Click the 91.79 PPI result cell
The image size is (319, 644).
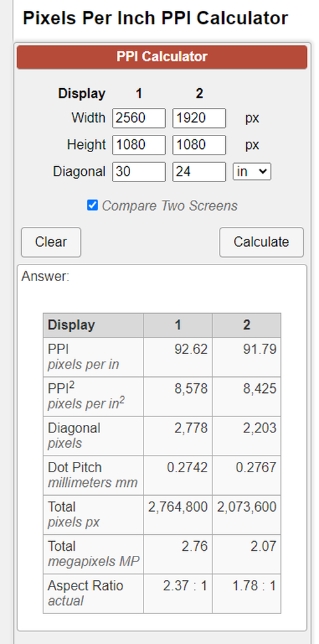coord(246,357)
